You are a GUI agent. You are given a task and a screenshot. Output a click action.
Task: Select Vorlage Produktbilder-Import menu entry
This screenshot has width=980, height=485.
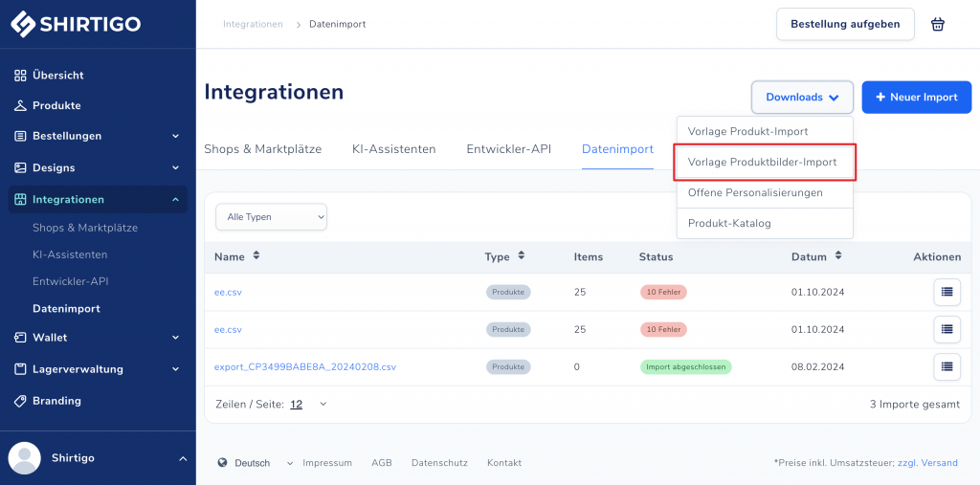(765, 162)
